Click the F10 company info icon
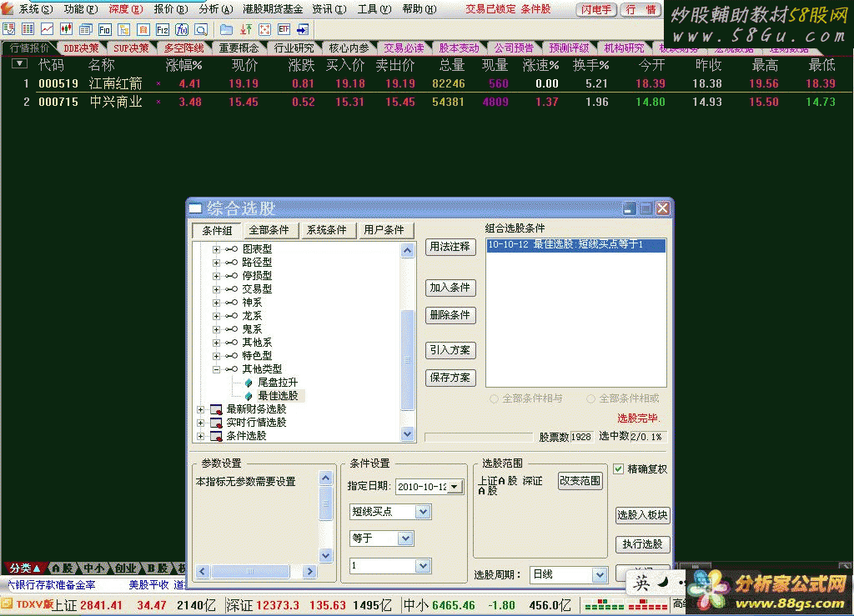This screenshot has height=616, width=854. 104,29
